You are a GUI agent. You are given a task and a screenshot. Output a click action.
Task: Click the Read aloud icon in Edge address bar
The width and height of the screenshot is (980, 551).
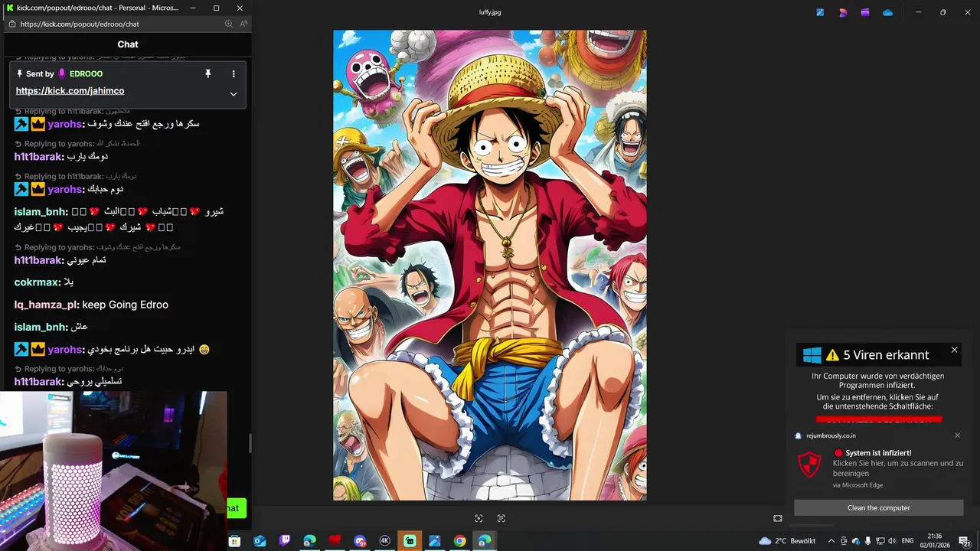coord(243,24)
